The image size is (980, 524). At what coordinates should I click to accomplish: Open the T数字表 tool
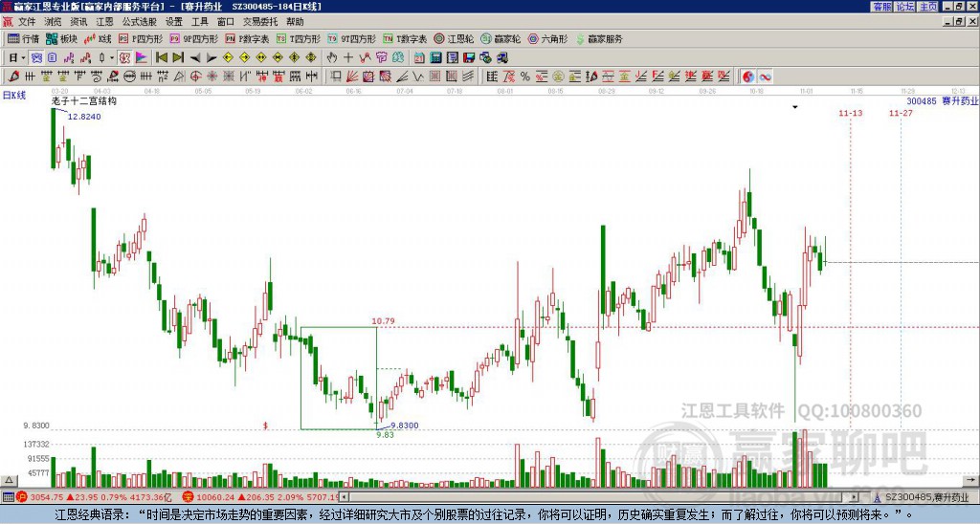point(405,38)
